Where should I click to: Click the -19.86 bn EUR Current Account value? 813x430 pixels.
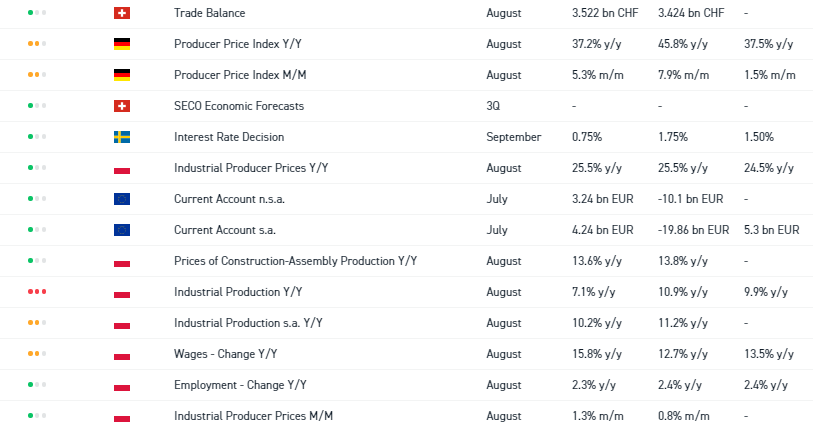point(693,230)
